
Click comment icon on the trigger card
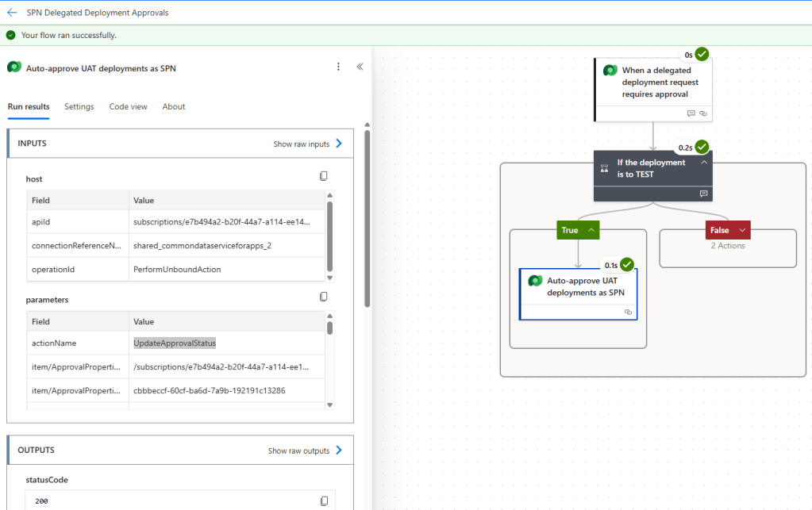pyautogui.click(x=691, y=113)
